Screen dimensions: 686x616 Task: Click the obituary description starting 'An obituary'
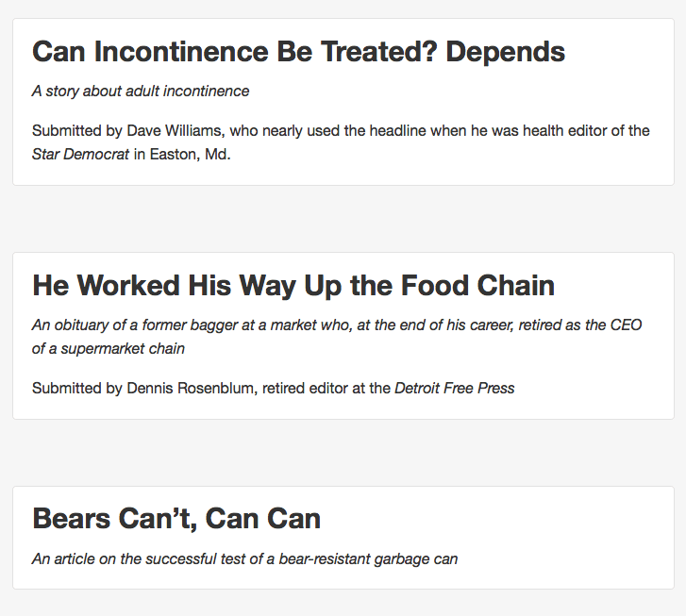coord(337,337)
